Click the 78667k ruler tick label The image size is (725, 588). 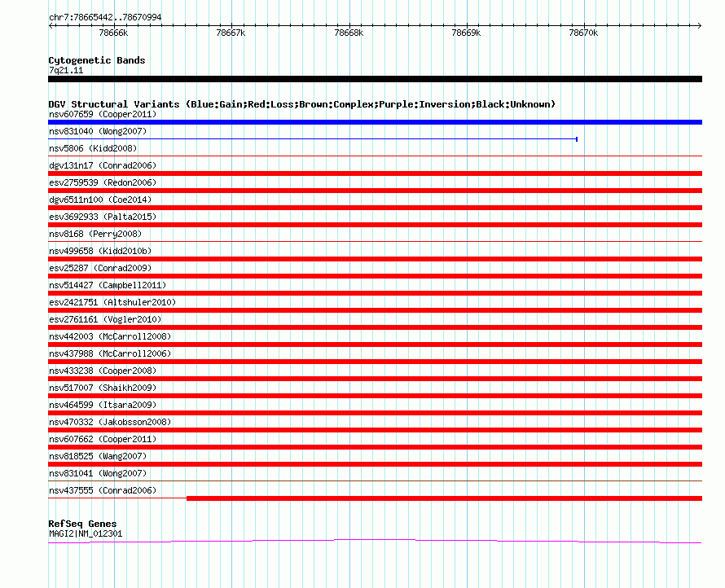231,33
